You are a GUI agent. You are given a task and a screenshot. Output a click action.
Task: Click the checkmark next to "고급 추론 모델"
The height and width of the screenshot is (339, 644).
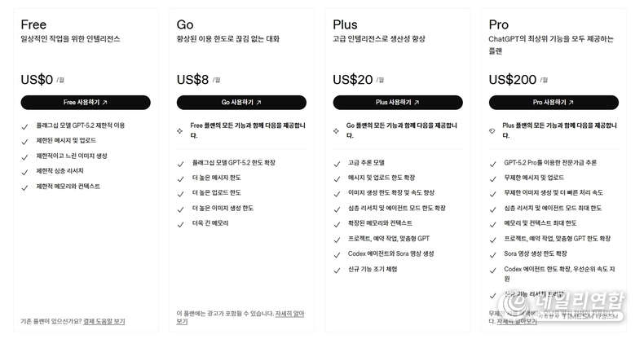[x=337, y=163]
